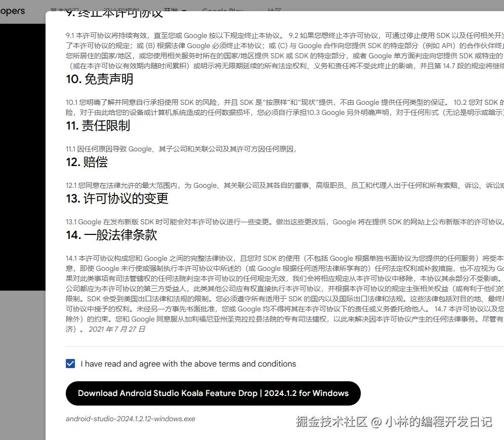Select heading '12. 赔偿'
Screen dimensions: 504x440
pos(87,162)
